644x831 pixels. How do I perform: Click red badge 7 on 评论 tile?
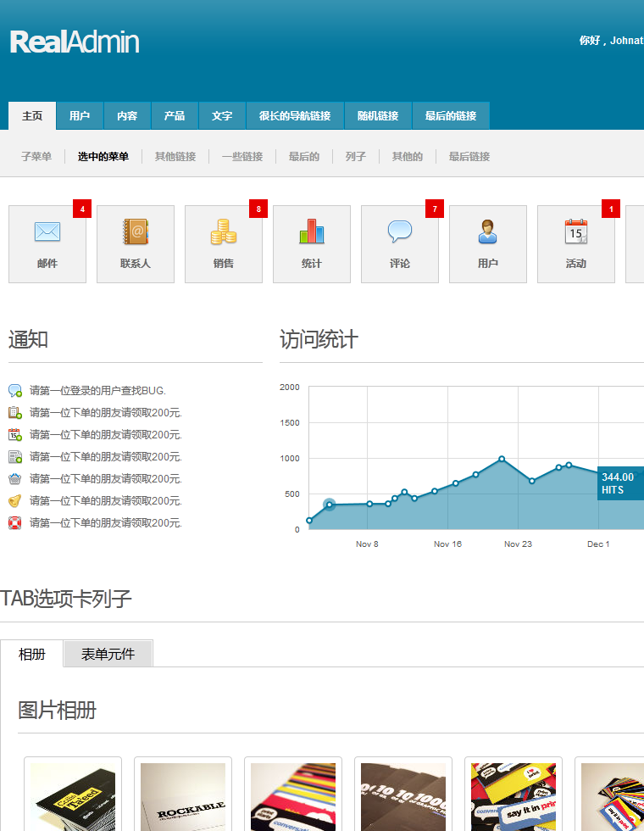[x=435, y=209]
